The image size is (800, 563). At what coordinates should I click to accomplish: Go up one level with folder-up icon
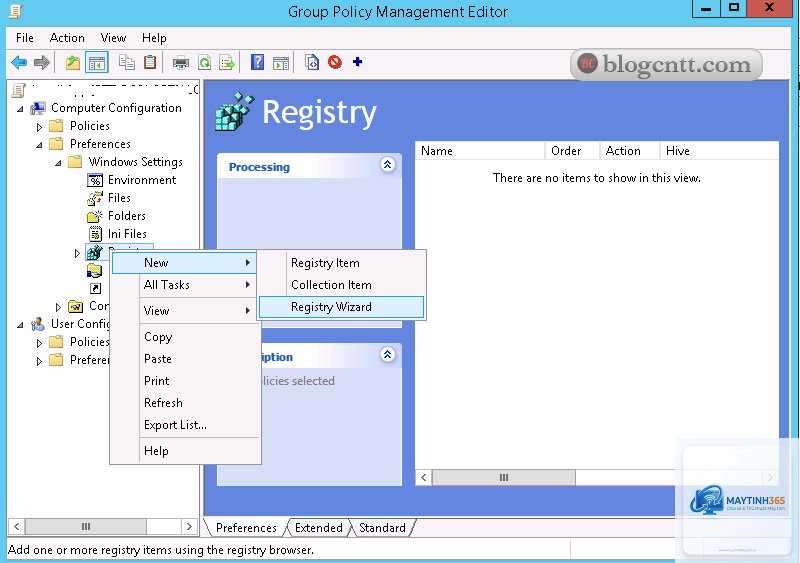73,63
